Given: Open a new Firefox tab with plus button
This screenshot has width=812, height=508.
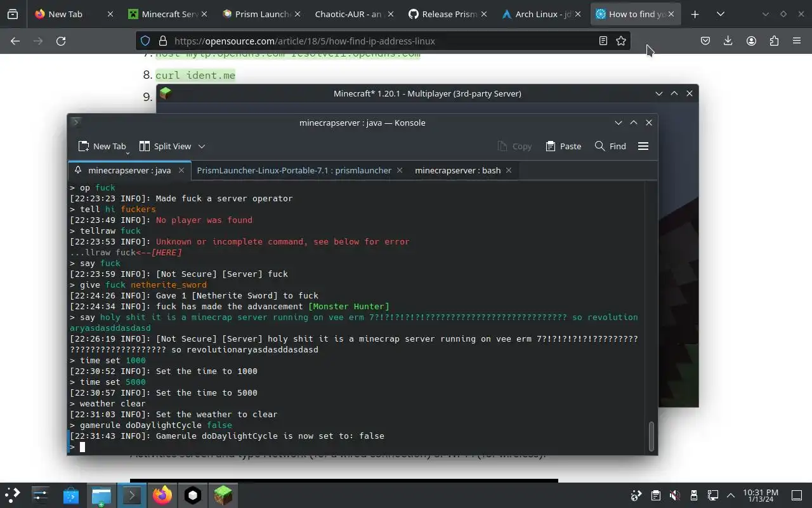Looking at the screenshot, I should pyautogui.click(x=695, y=14).
